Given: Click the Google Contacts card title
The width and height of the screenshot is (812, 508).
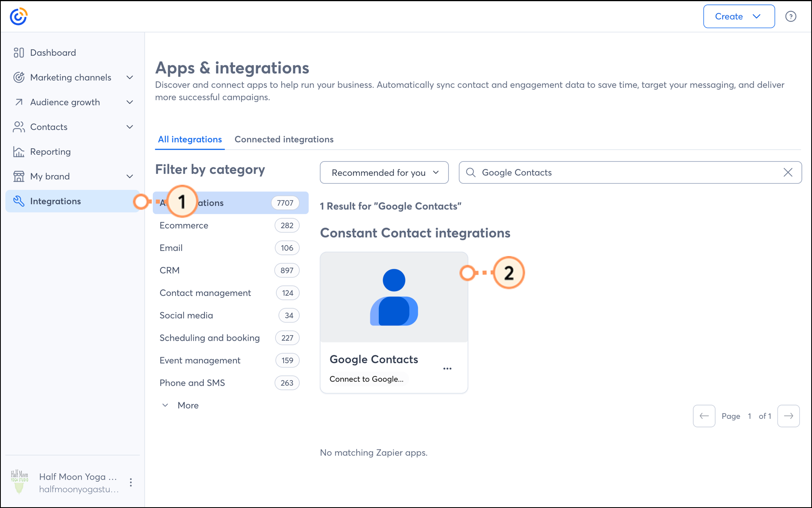Looking at the screenshot, I should point(374,359).
